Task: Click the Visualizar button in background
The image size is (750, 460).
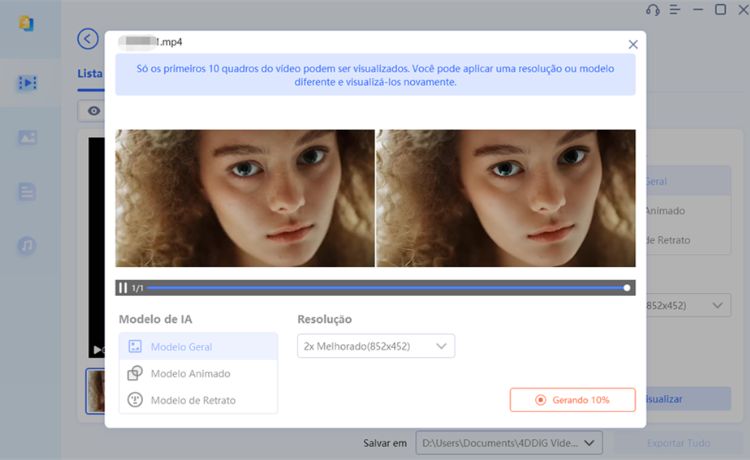Action: tap(688, 399)
